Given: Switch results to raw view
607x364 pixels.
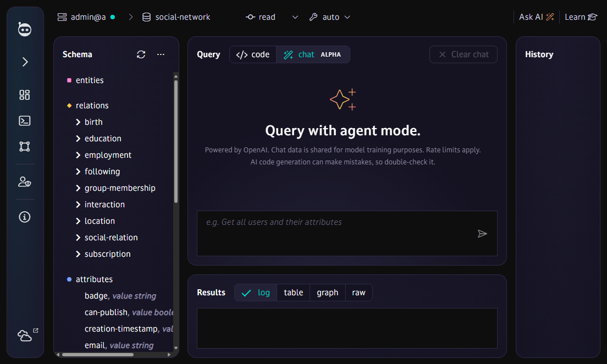Looking at the screenshot, I should [358, 293].
